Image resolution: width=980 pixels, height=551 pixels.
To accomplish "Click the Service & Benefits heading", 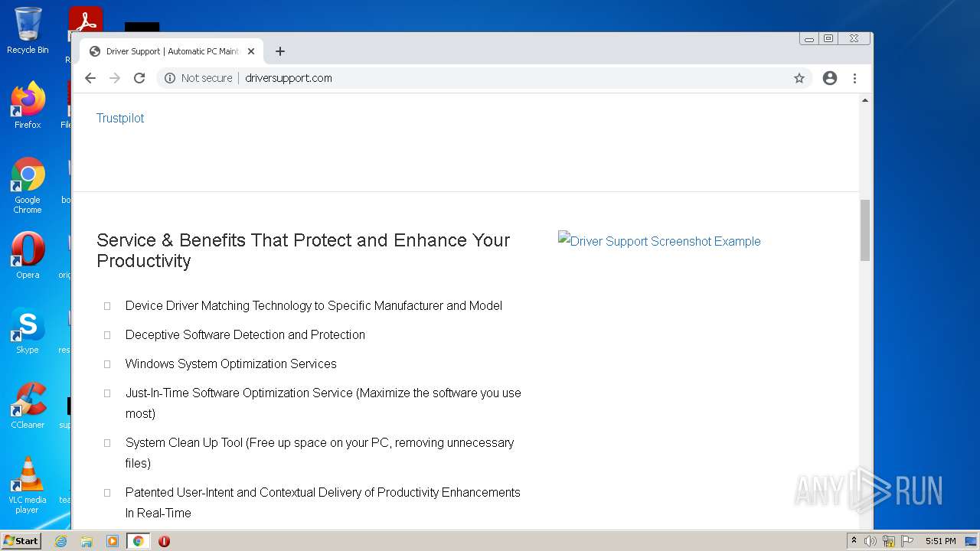I will coord(303,250).
